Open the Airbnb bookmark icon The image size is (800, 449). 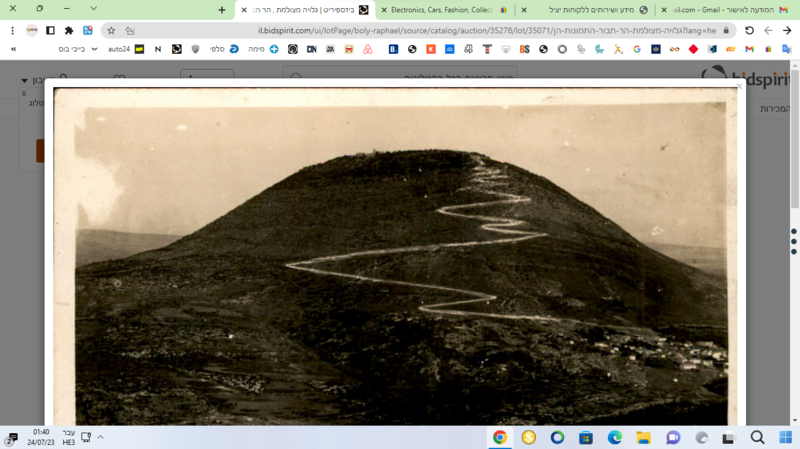pos(367,49)
